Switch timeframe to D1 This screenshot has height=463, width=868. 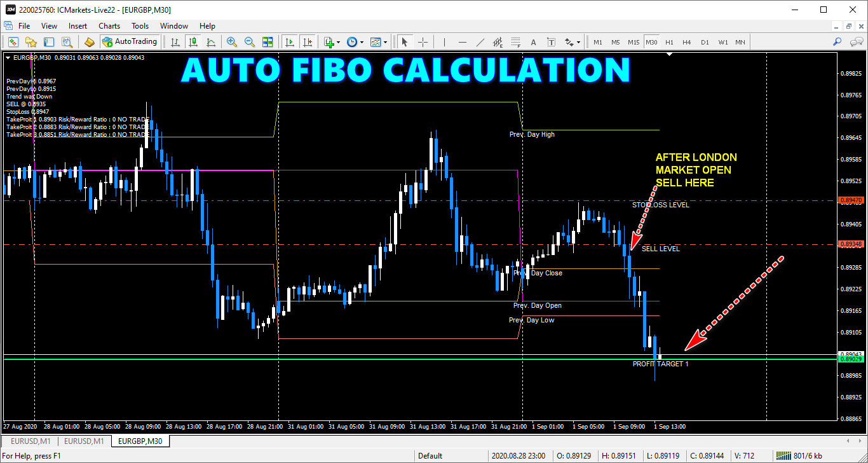pos(705,42)
